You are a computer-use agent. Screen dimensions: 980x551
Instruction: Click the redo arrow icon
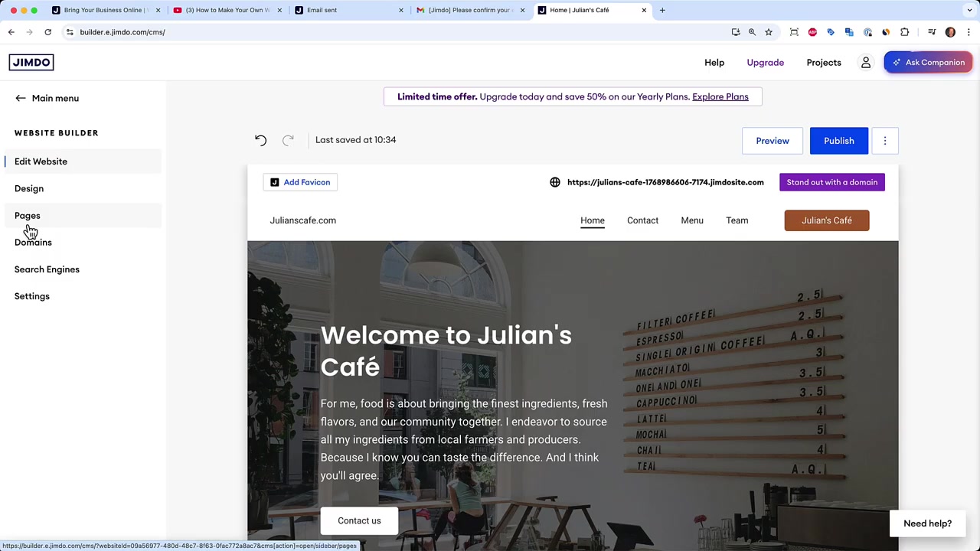[288, 140]
